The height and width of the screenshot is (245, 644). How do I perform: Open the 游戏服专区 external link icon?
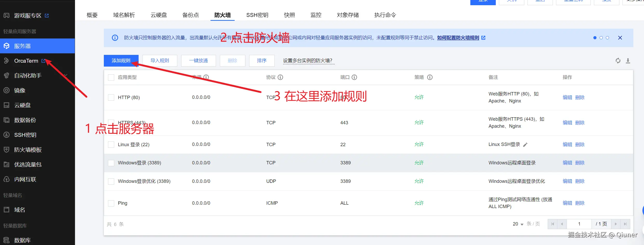click(x=47, y=16)
